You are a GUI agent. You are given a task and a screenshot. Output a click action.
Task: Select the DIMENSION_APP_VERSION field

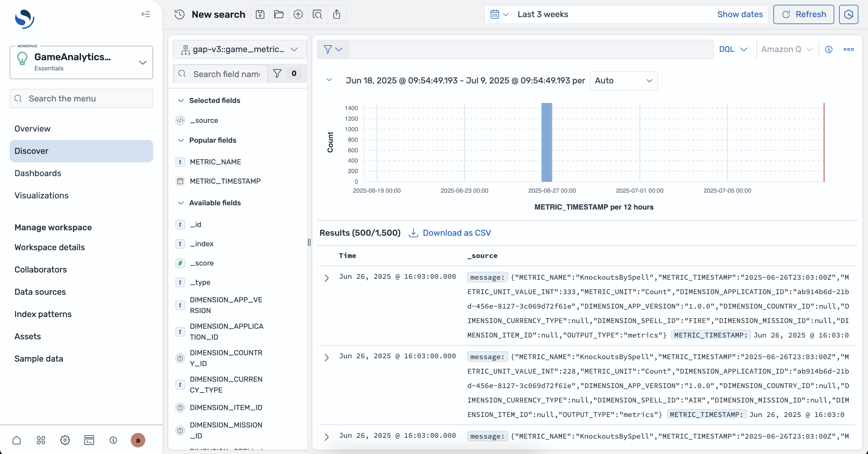[226, 305]
